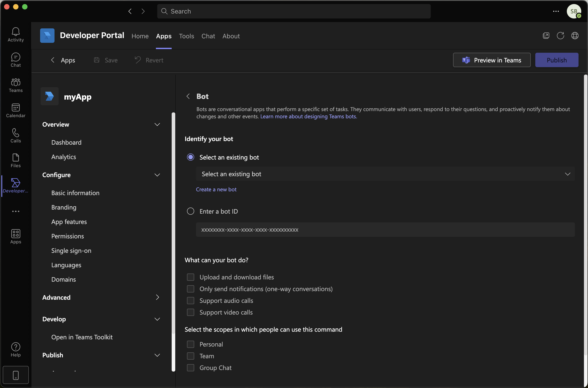Open the Teams sidebar icon
Screen dimensions: 588x388
[16, 85]
